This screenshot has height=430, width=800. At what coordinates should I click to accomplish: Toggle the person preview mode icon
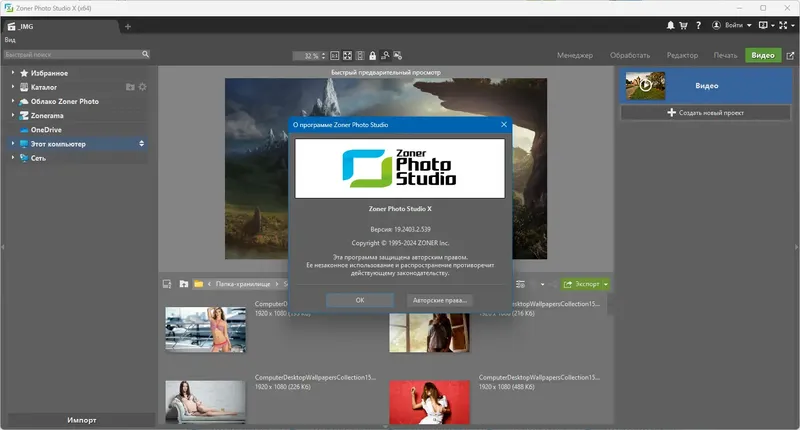385,55
